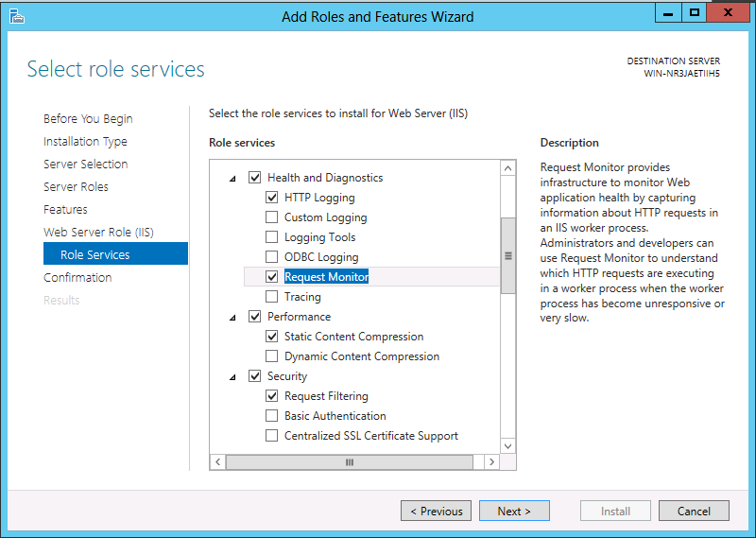Minimize the Add Roles and Features Wizard
The height and width of the screenshot is (538, 756).
(x=668, y=13)
